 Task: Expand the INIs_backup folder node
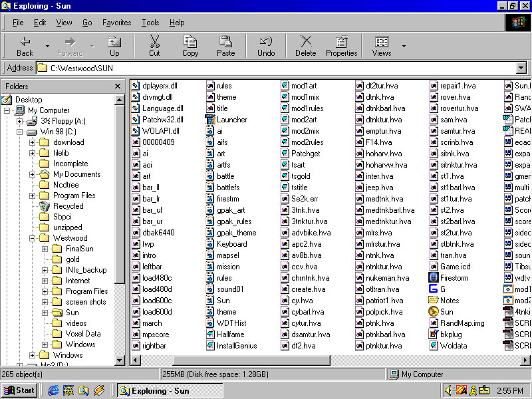point(45,270)
